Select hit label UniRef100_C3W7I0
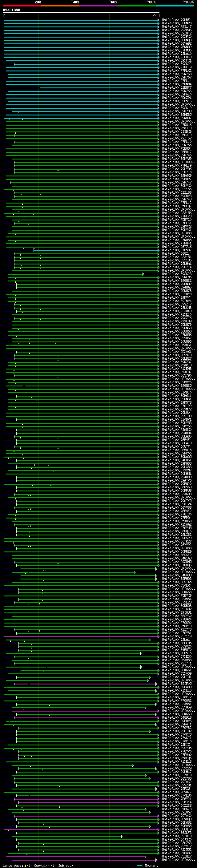Viewport: 197px width, 868px height. 177,172
